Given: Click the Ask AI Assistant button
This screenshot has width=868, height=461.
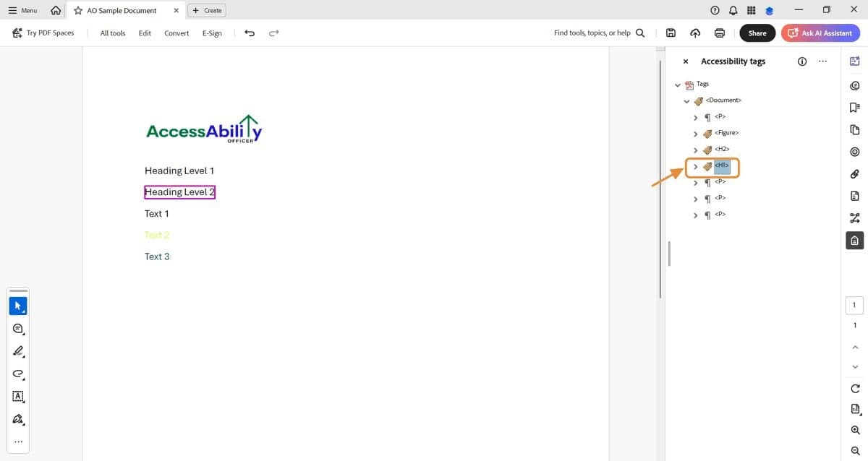Looking at the screenshot, I should (820, 33).
